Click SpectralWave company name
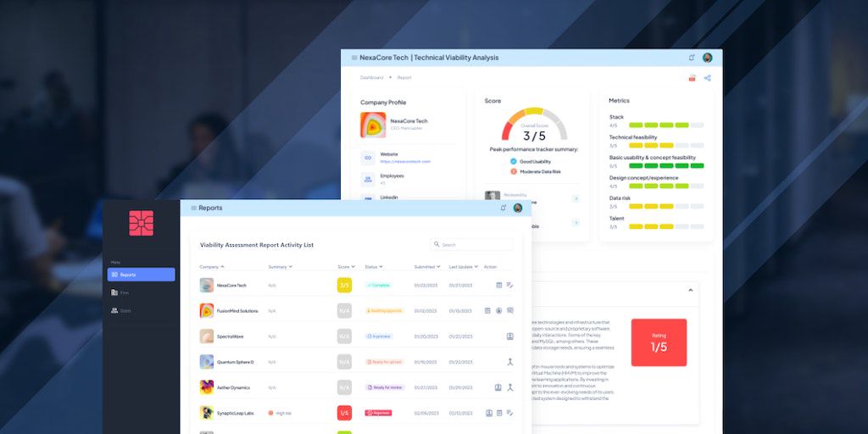This screenshot has height=434, width=868. point(231,337)
